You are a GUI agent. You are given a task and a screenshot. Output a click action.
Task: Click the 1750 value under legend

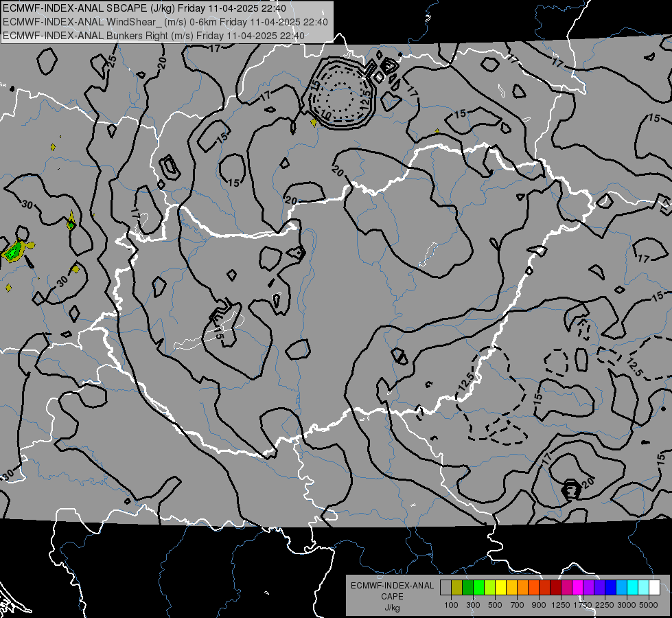583,605
